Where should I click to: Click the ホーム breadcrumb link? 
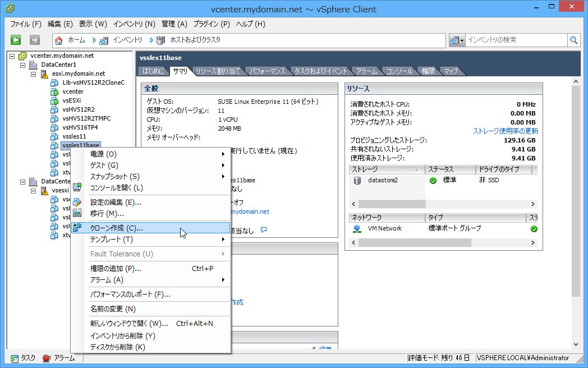coord(76,40)
